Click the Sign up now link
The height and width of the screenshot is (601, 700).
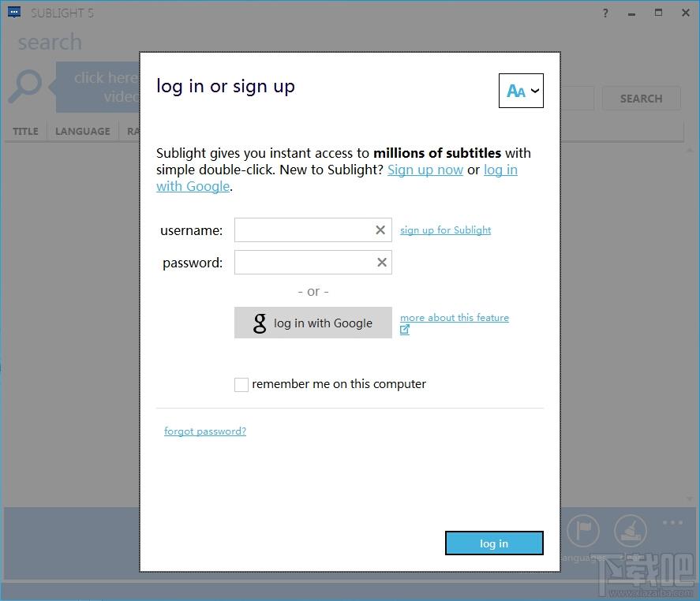425,170
